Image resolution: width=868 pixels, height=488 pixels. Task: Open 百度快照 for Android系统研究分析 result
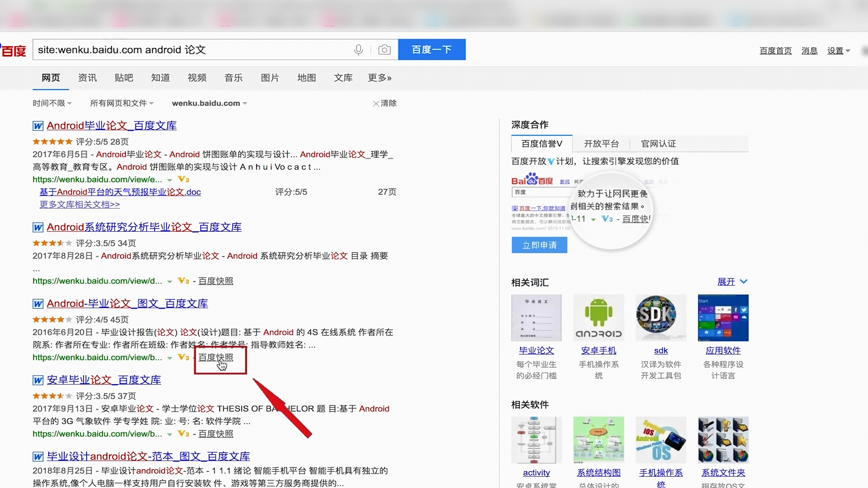[216, 281]
